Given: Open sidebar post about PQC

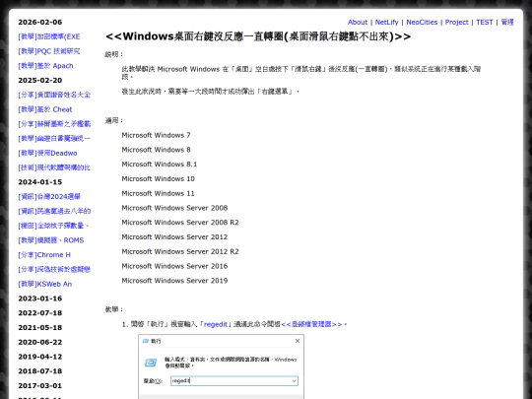Looking at the screenshot, I should [49, 51].
